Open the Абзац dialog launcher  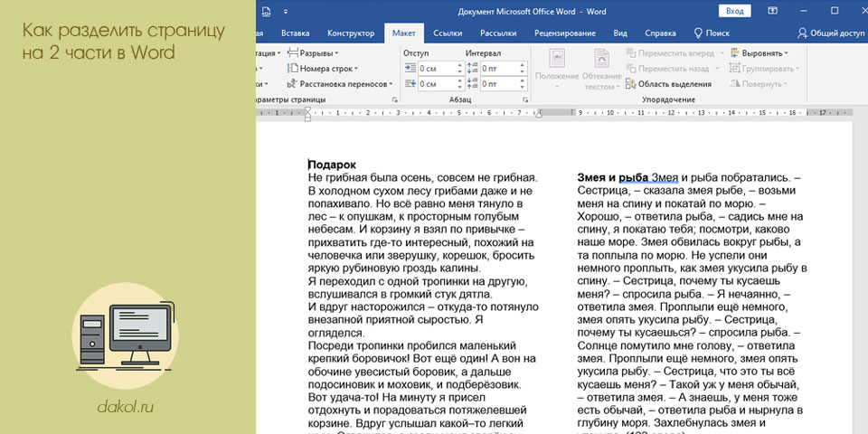point(524,99)
